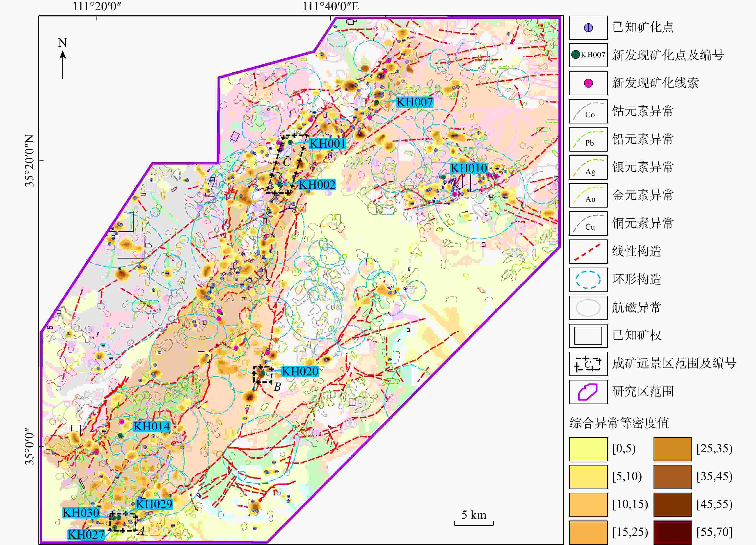Screen dimensions: 756x545
Task: Click the Au gold anomaly legend symbol
Action: click(588, 196)
